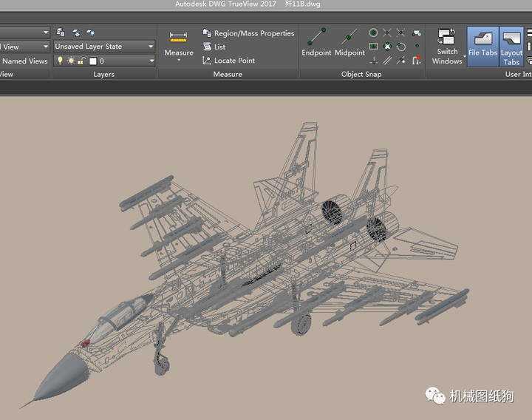
Task: Open the Layers panel title
Action: tap(104, 74)
